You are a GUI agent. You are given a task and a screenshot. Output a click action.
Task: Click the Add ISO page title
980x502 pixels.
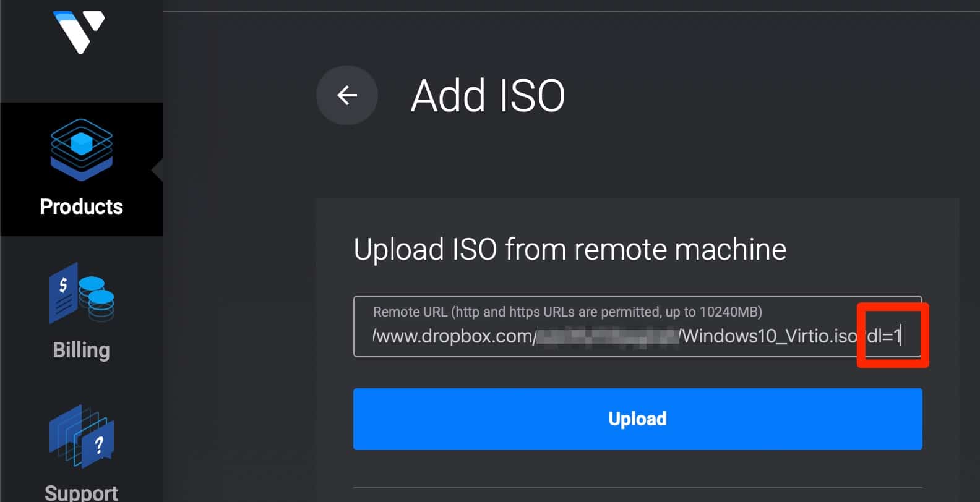pyautogui.click(x=488, y=96)
